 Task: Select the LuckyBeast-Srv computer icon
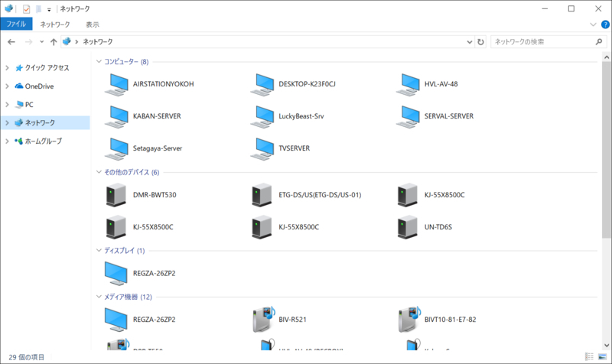click(x=262, y=116)
